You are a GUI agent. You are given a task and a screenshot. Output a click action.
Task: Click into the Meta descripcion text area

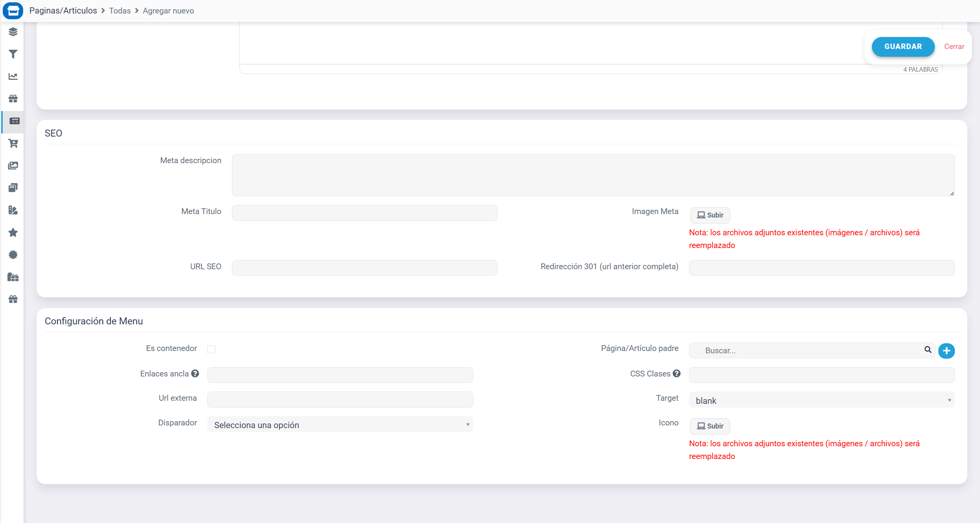593,175
